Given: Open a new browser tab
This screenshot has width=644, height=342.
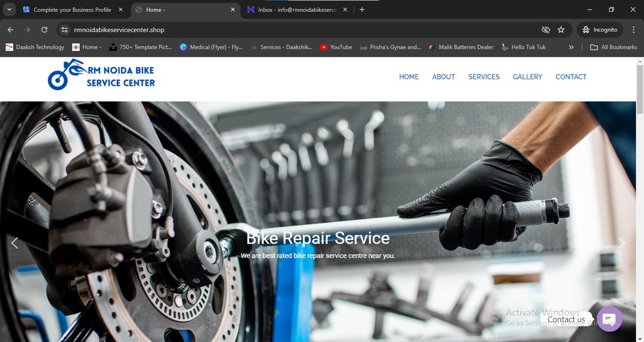Looking at the screenshot, I should click(362, 10).
